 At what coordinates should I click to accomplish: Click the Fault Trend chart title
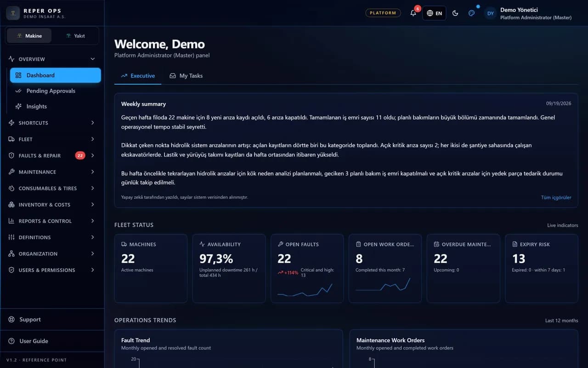(136, 340)
